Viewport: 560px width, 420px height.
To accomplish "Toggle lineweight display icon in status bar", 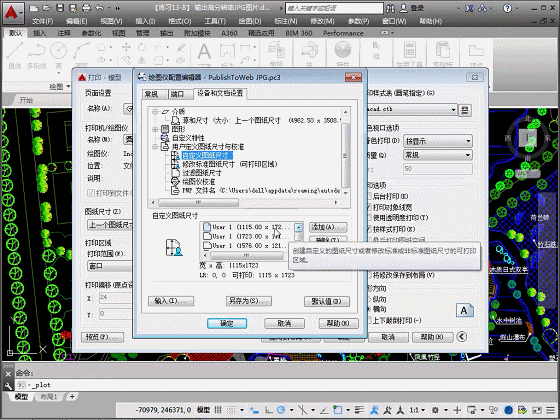I will pyautogui.click(x=359, y=410).
